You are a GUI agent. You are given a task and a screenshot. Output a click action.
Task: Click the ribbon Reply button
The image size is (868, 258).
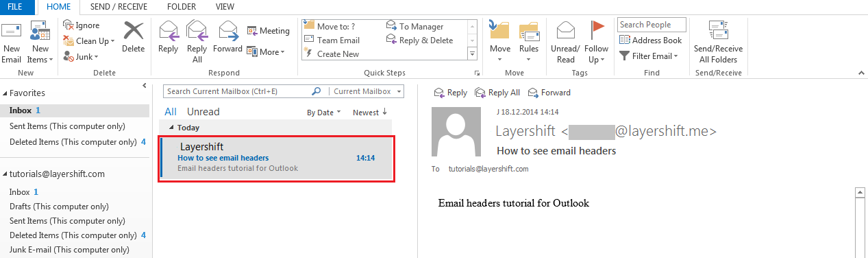coord(169,37)
